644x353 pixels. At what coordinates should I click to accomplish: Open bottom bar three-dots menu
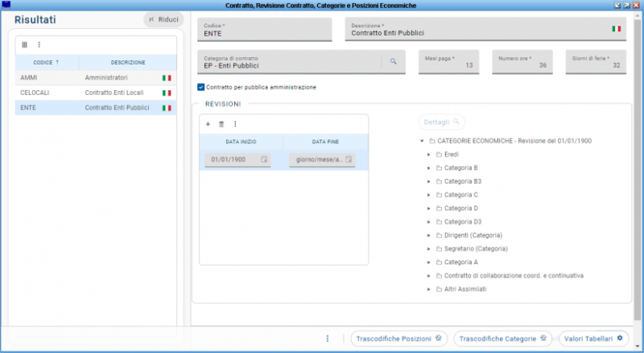328,338
